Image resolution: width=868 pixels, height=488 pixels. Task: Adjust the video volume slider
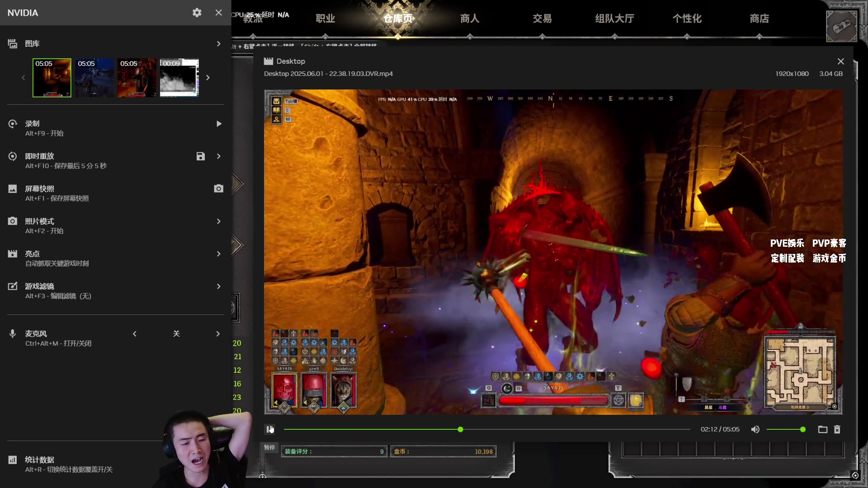[x=786, y=429]
